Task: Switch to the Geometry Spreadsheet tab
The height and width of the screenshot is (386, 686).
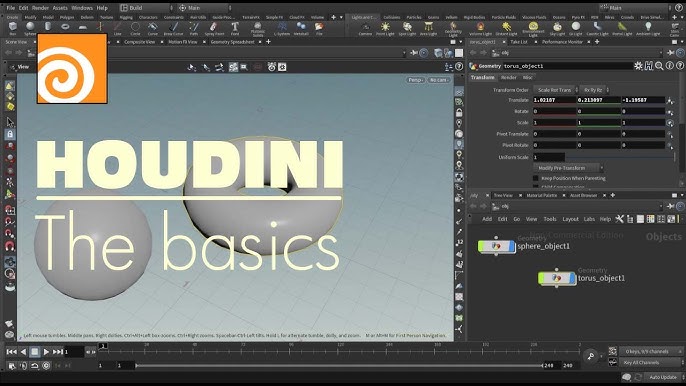Action: (232, 42)
